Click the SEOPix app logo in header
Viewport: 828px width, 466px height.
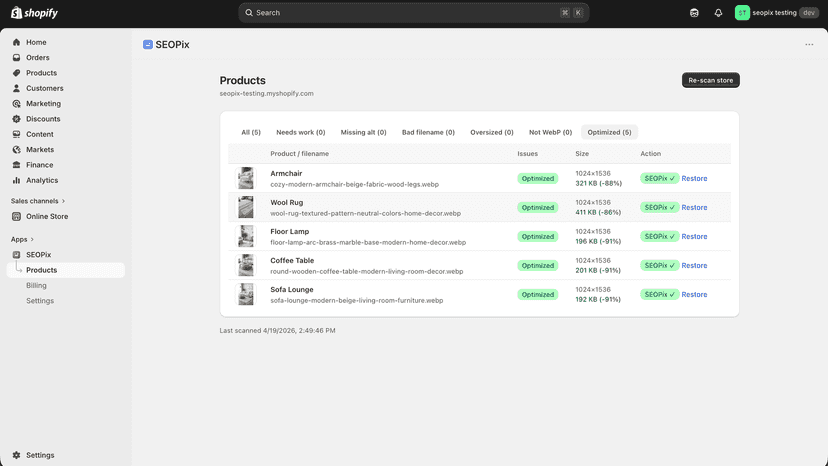coord(148,44)
